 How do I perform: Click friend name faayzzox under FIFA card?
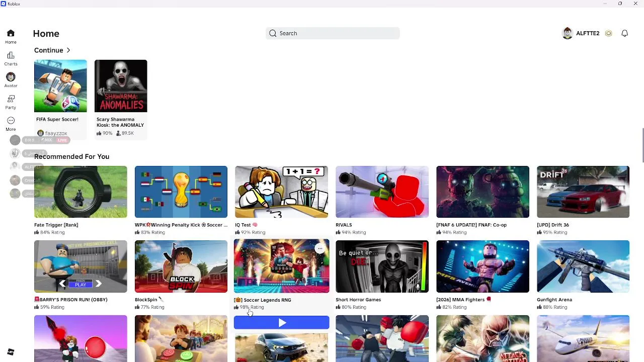point(56,133)
